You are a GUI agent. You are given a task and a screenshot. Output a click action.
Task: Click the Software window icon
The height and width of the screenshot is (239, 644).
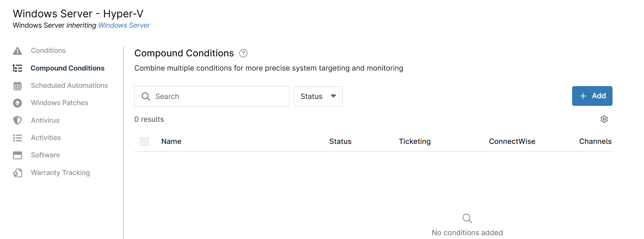click(17, 155)
